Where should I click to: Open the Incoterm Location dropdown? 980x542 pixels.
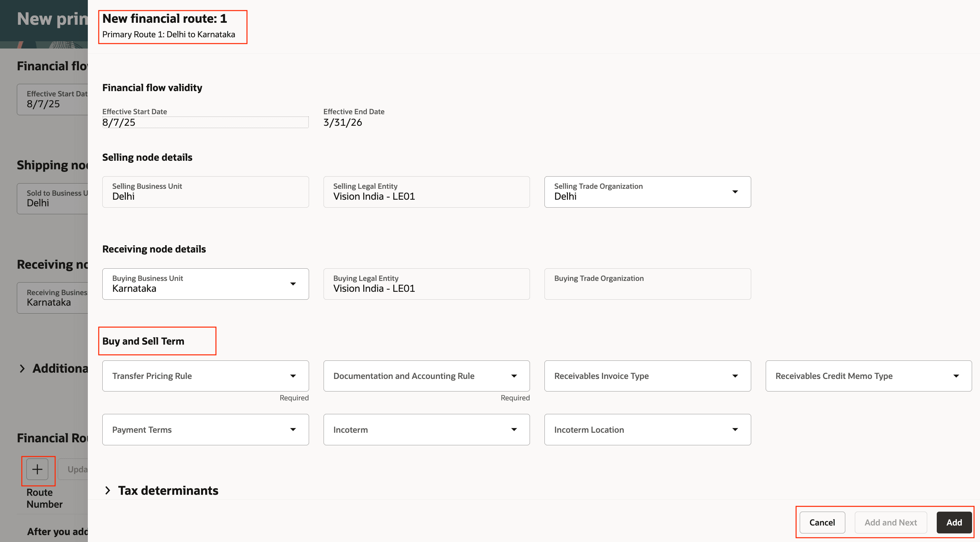pos(735,430)
